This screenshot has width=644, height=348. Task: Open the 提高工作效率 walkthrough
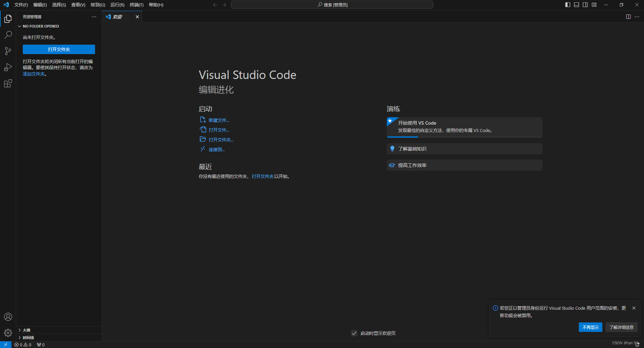pyautogui.click(x=464, y=165)
